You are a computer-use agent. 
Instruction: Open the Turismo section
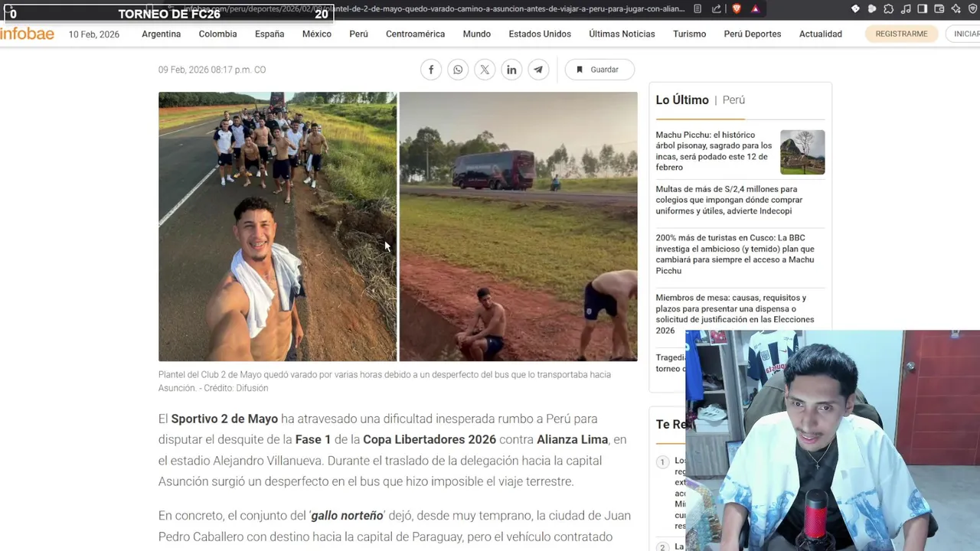[x=689, y=34]
